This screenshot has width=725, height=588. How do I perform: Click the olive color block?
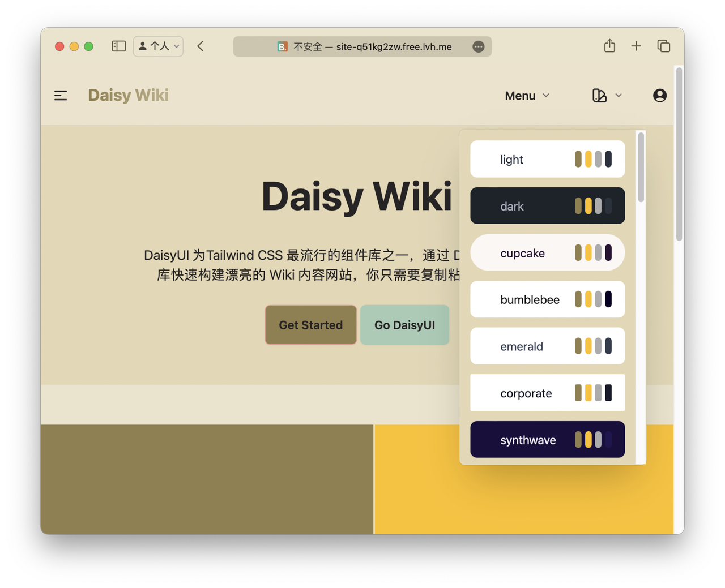[207, 479]
